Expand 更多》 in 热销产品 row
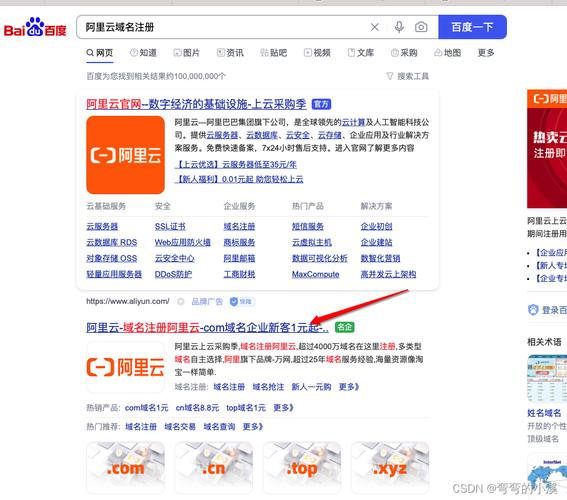 pos(284,408)
